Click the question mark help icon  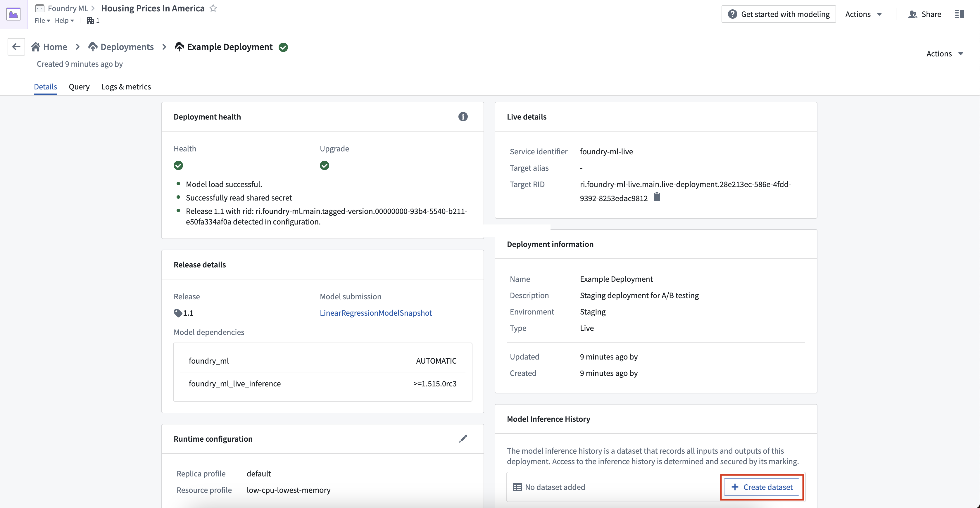(732, 14)
